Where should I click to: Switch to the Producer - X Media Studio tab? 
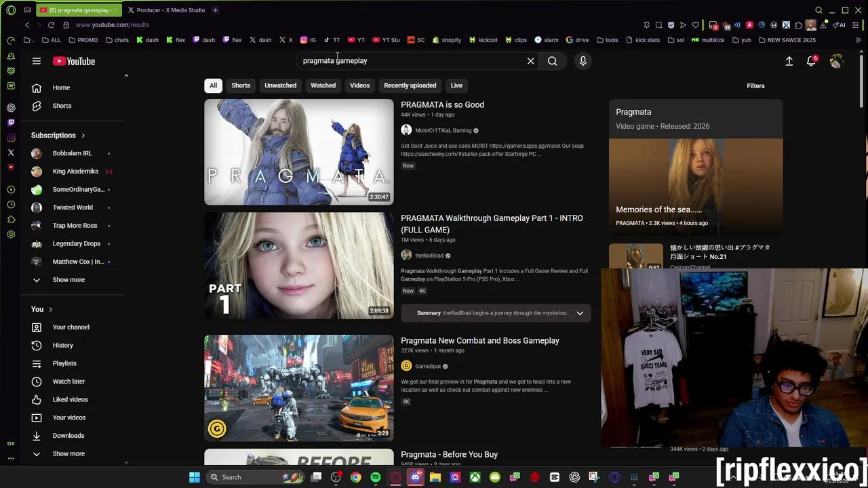166,10
